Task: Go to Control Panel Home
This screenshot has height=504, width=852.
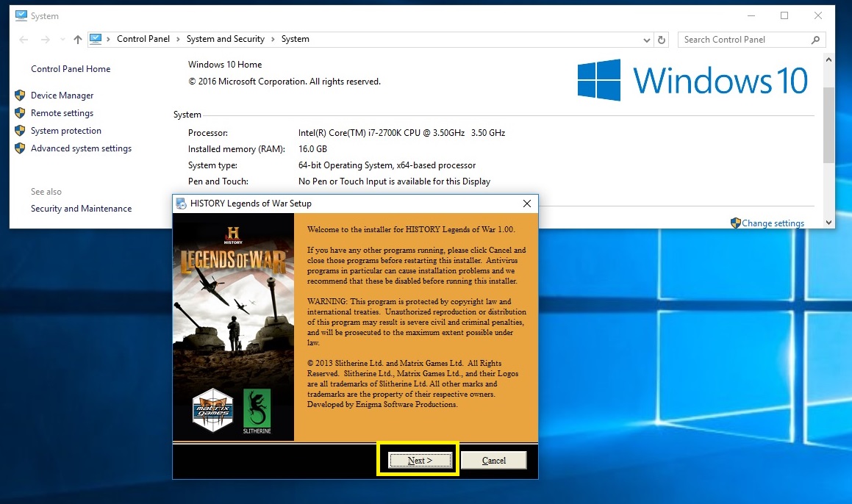Action: tap(71, 69)
